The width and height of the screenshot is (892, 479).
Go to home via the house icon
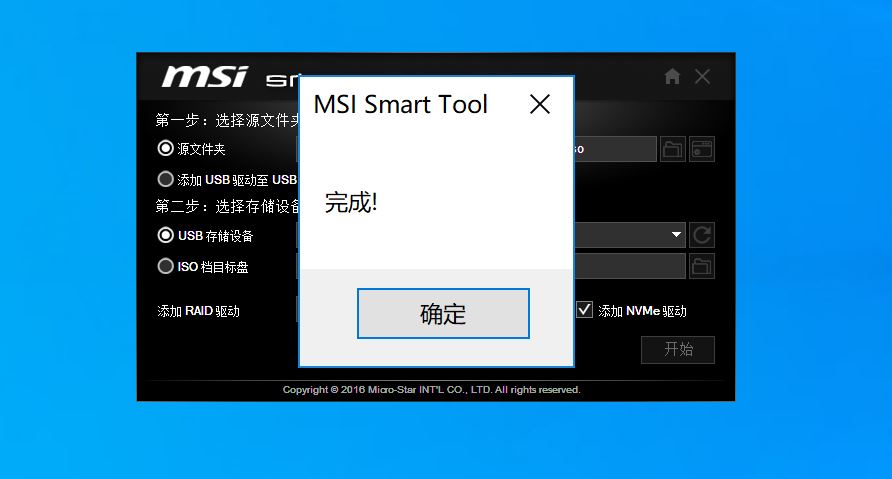[672, 76]
